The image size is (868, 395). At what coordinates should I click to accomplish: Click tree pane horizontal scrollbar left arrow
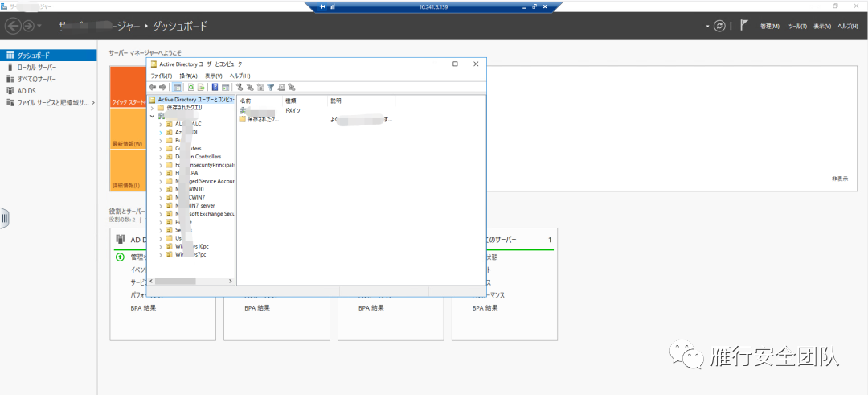pyautogui.click(x=153, y=282)
